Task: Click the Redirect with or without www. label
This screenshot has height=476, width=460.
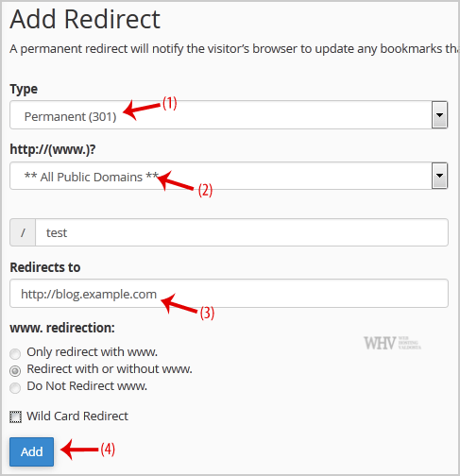Action: [x=110, y=369]
